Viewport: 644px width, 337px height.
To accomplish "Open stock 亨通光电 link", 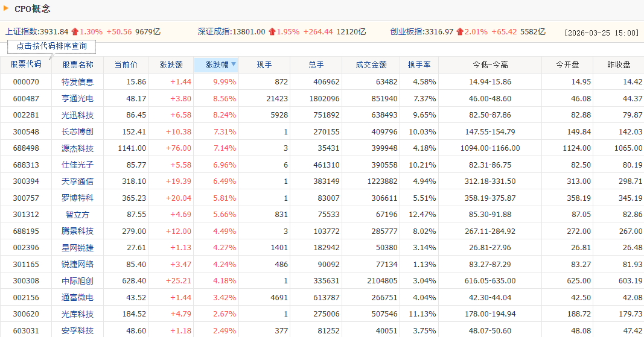I will pos(78,98).
